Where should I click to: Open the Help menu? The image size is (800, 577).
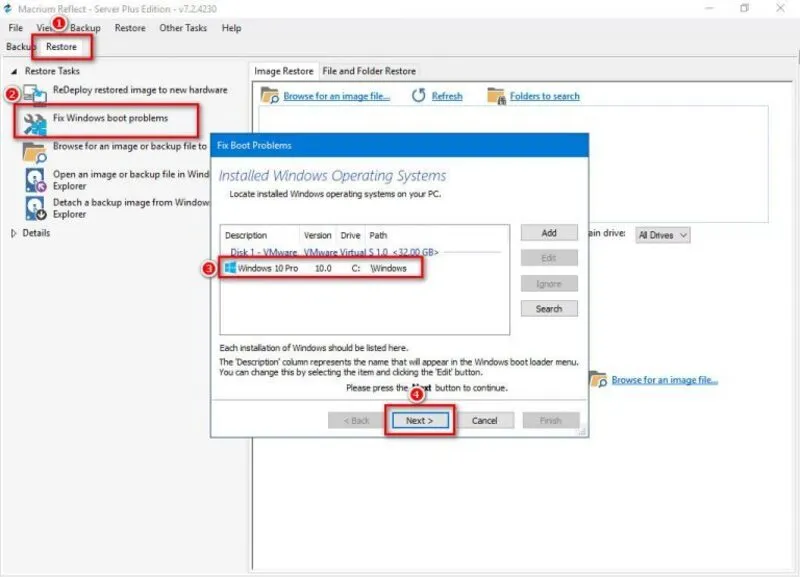231,28
